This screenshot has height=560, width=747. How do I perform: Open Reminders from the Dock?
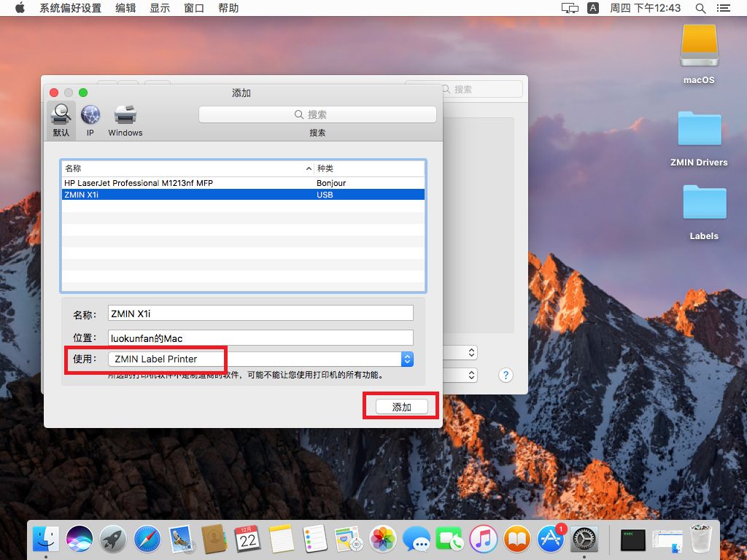[x=315, y=540]
